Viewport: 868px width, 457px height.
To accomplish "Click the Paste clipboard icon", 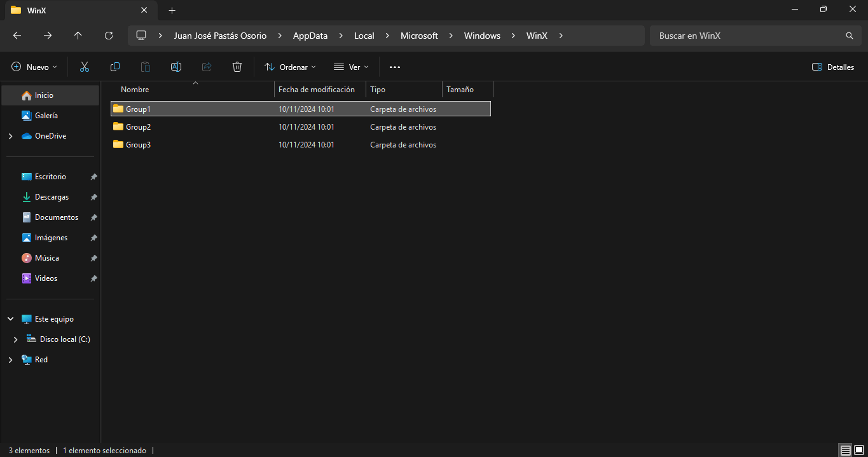I will (146, 67).
